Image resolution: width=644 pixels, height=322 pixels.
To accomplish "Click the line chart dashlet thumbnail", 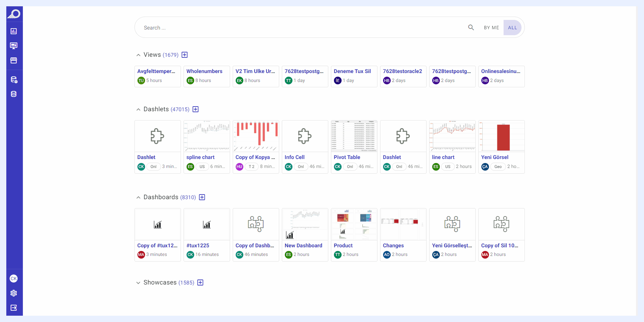I will 452,136.
